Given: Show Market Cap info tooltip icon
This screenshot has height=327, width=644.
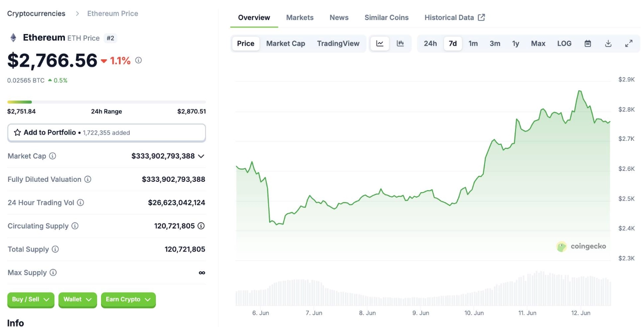Looking at the screenshot, I should (x=53, y=156).
